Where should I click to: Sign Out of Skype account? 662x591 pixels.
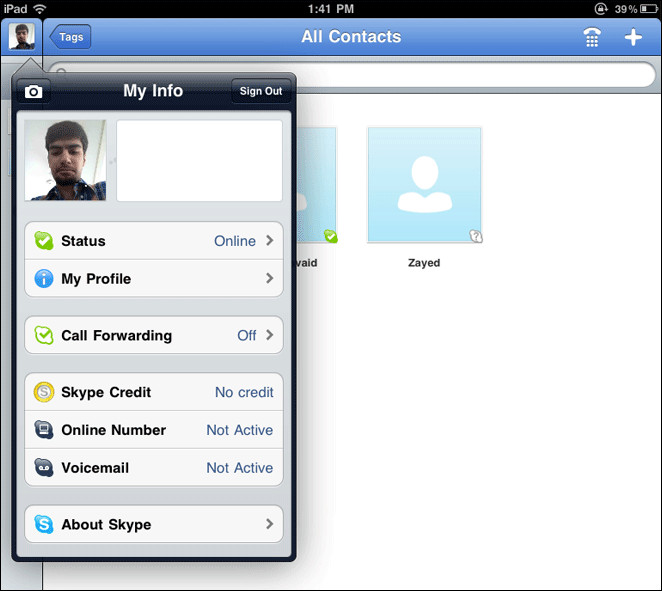[x=261, y=91]
